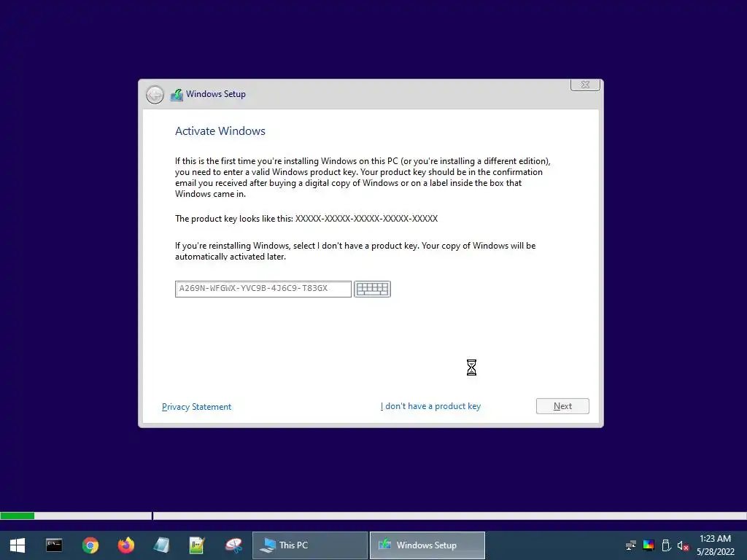Click the colorful display tray icon

[649, 545]
